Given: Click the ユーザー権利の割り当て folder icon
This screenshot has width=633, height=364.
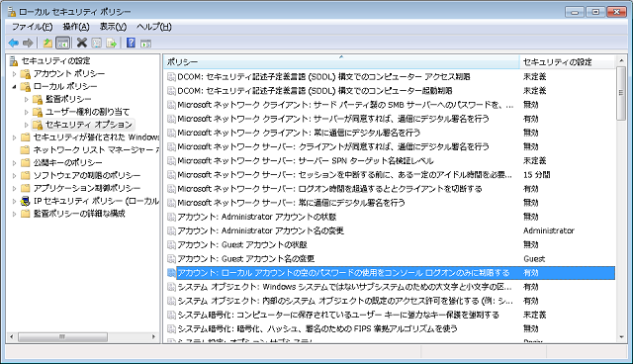Looking at the screenshot, I should (38, 112).
